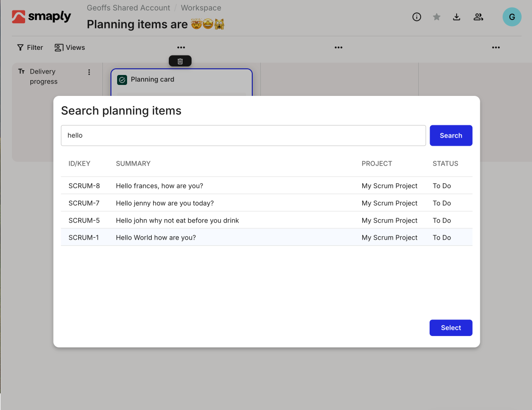Screen dimensions: 532x410
Task: Open the Views menu
Action: pyautogui.click(x=70, y=47)
